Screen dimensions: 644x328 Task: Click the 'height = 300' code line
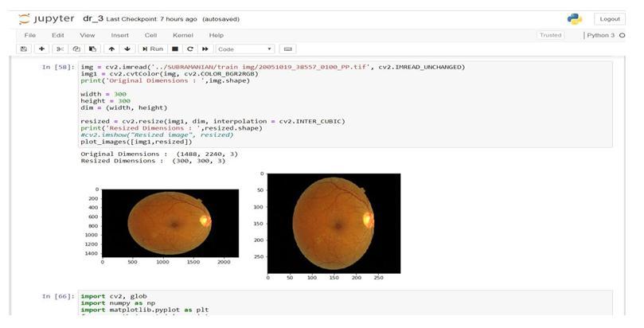[106, 101]
